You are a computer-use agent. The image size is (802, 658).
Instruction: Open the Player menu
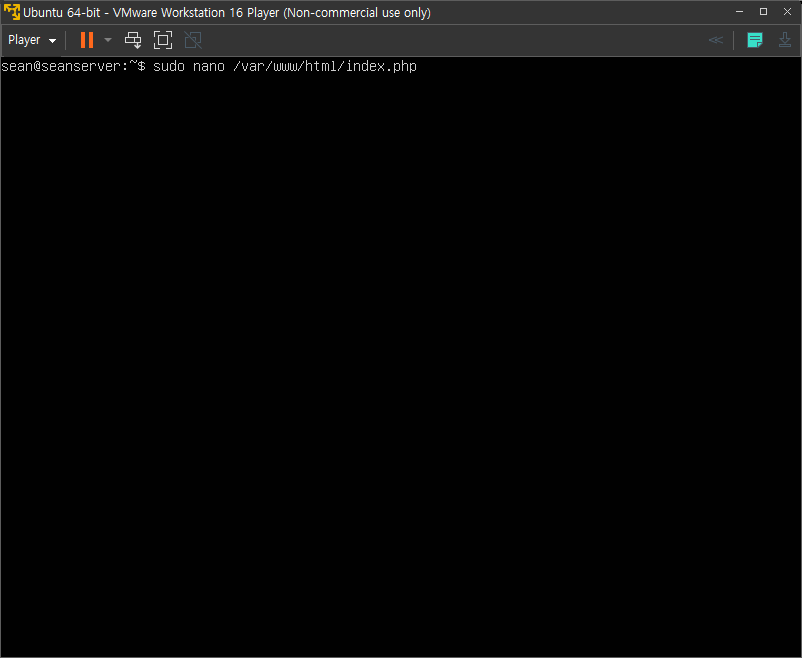click(x=32, y=40)
